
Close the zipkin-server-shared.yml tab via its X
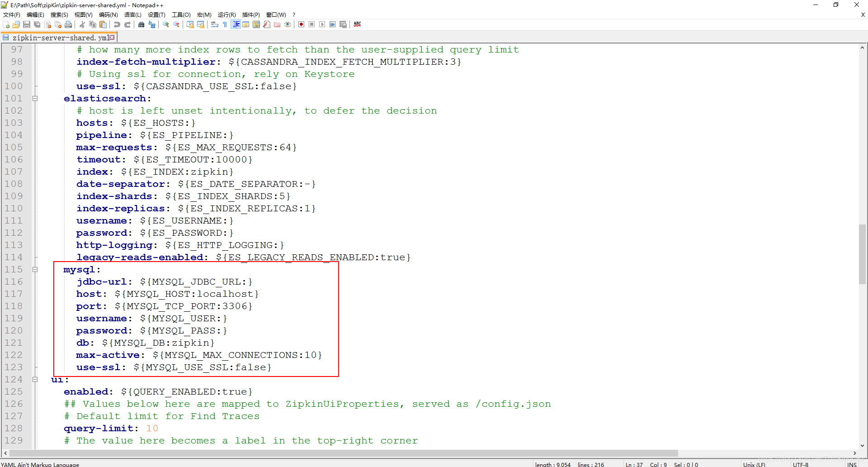click(112, 38)
